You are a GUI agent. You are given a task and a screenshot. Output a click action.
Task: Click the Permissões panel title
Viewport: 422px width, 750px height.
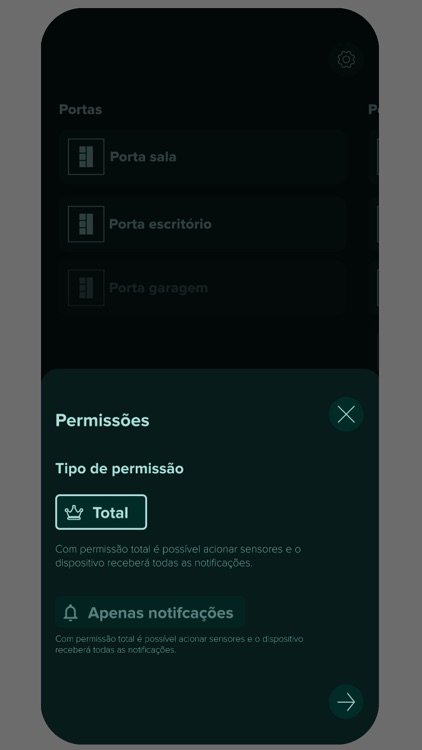(102, 420)
